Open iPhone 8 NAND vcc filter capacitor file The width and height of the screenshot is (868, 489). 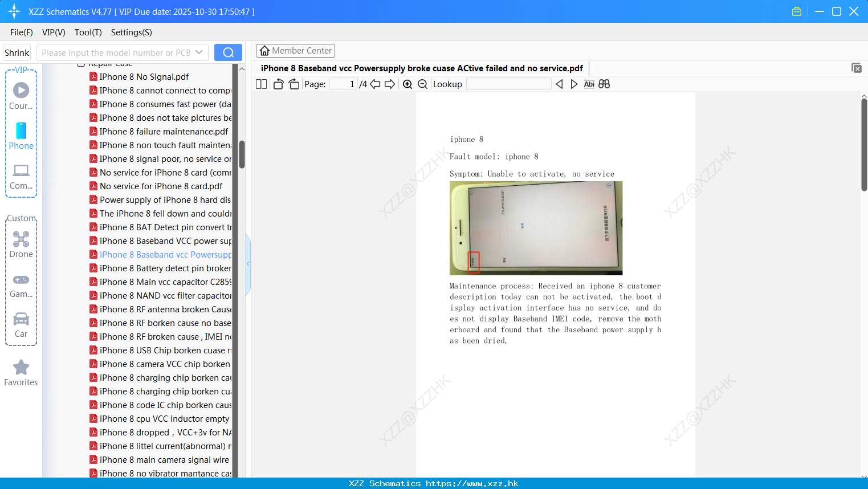pyautogui.click(x=161, y=296)
